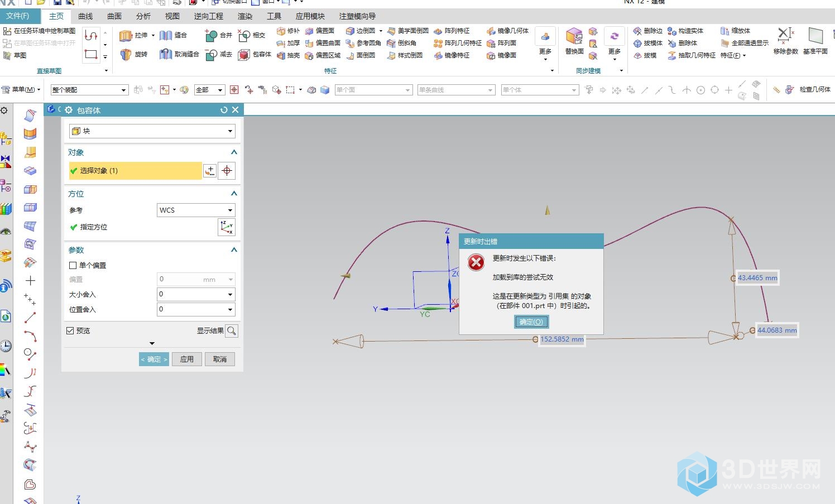Click the 镜像特征 mirror feature tool

coord(452,55)
